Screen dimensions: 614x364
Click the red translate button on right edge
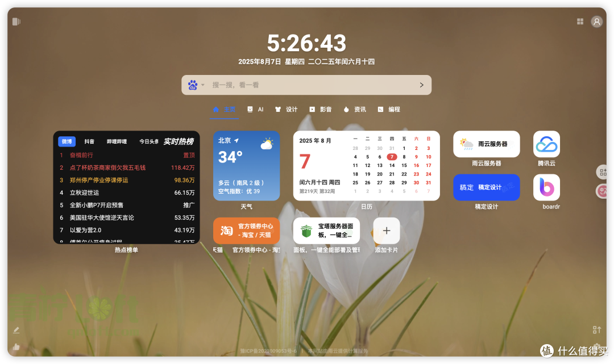[603, 191]
